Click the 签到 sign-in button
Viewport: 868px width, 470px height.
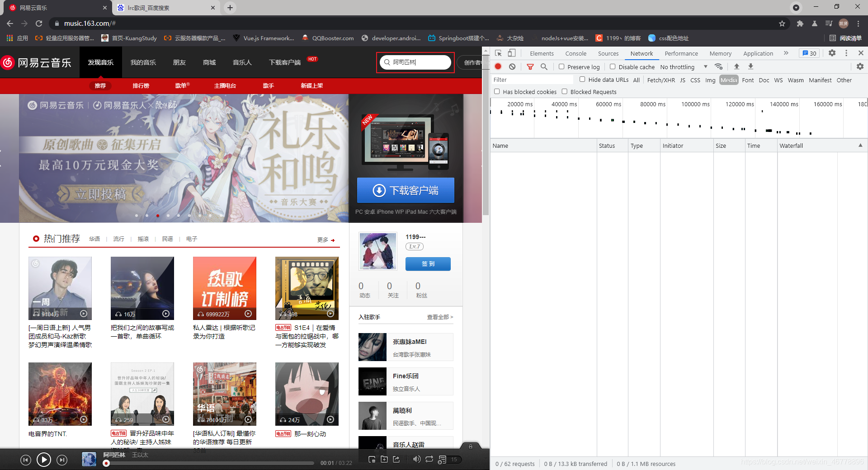point(428,264)
